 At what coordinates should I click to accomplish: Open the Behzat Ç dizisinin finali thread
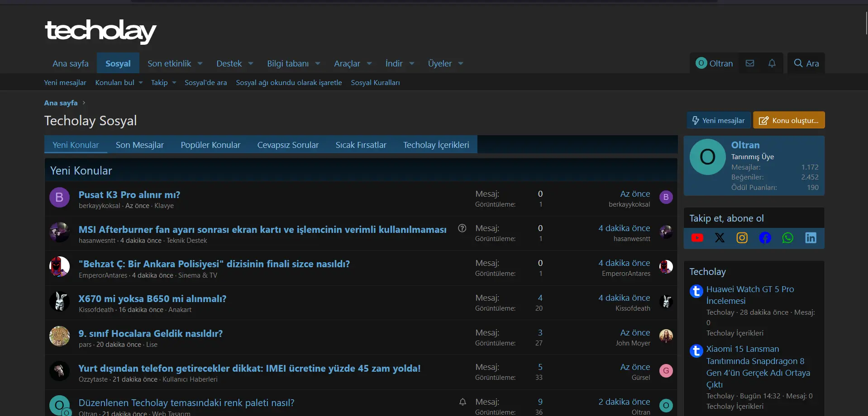214,264
